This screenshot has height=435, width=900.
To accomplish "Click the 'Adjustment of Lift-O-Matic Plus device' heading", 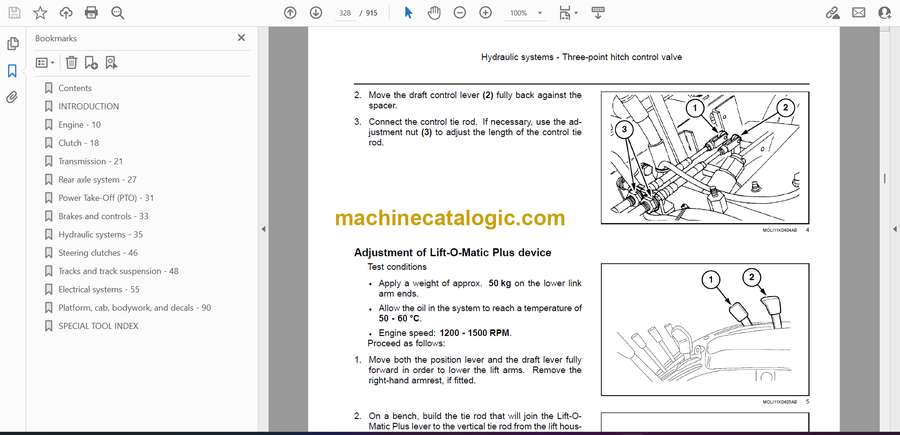I will click(453, 253).
